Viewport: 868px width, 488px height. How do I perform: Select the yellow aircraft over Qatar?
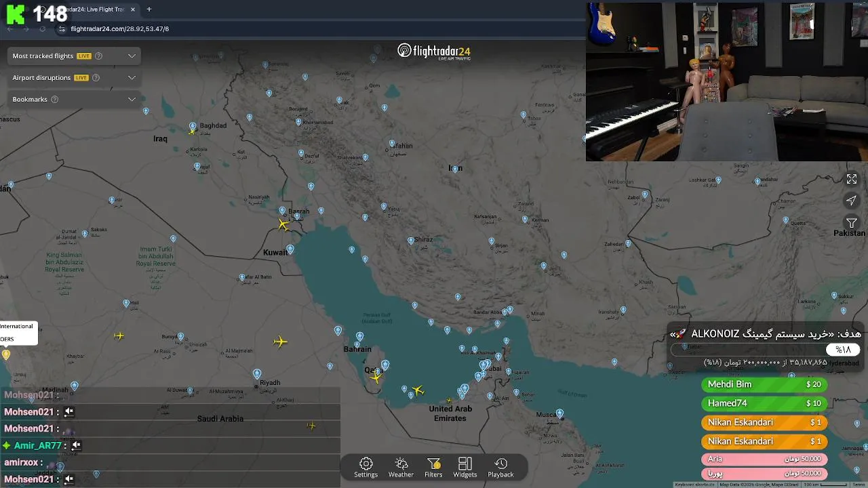pos(376,378)
